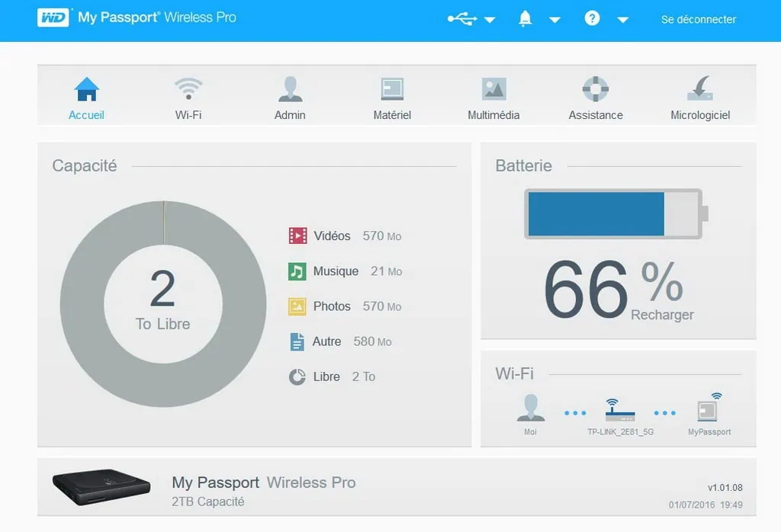The width and height of the screenshot is (781, 532).
Task: Select the Photos category entry
Action: 332,306
